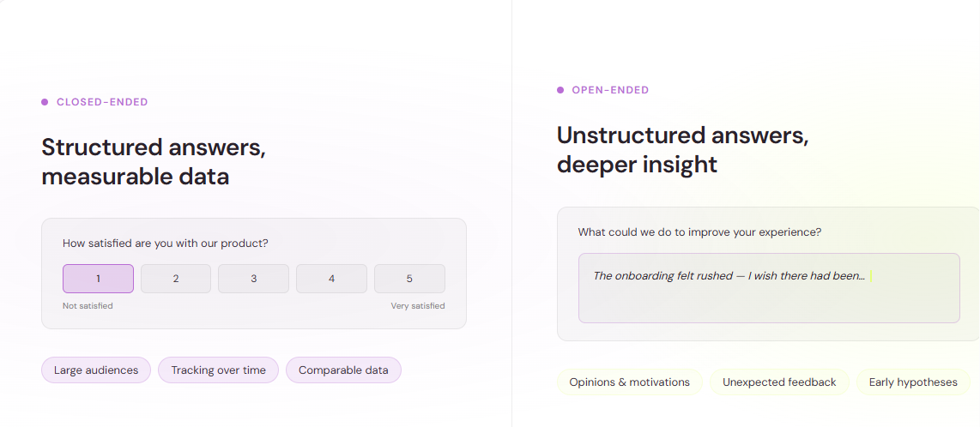
Task: Select the Comparable data chip
Action: tap(343, 370)
